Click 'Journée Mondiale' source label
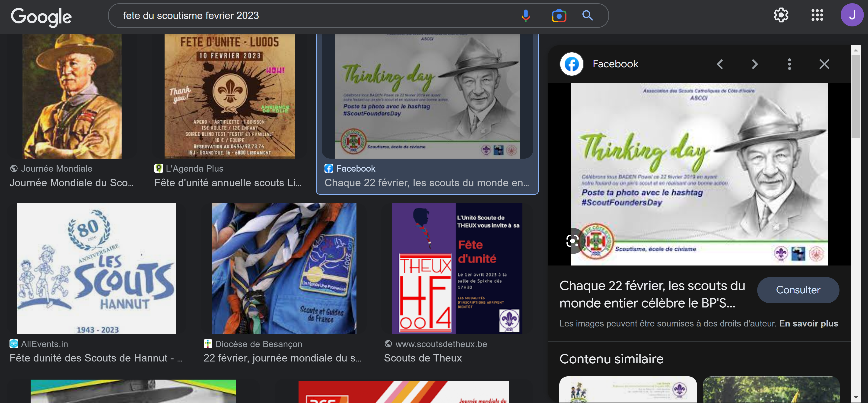The image size is (868, 403). point(57,168)
